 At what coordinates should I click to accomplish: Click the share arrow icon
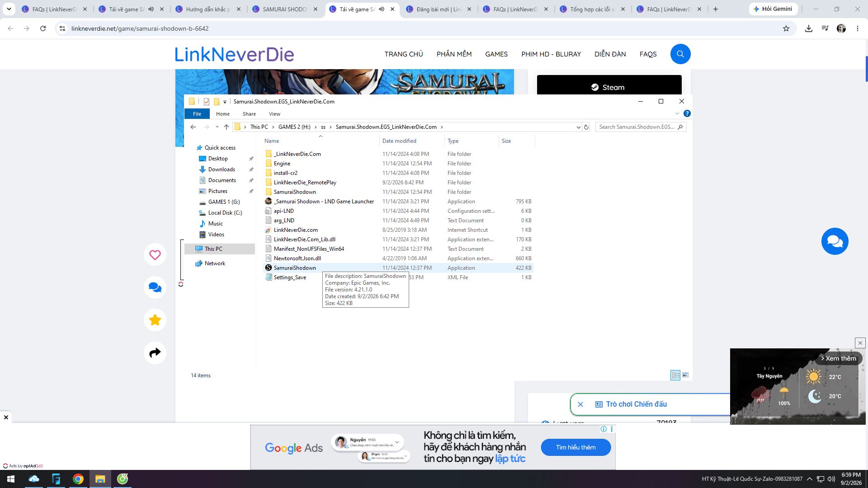(155, 352)
